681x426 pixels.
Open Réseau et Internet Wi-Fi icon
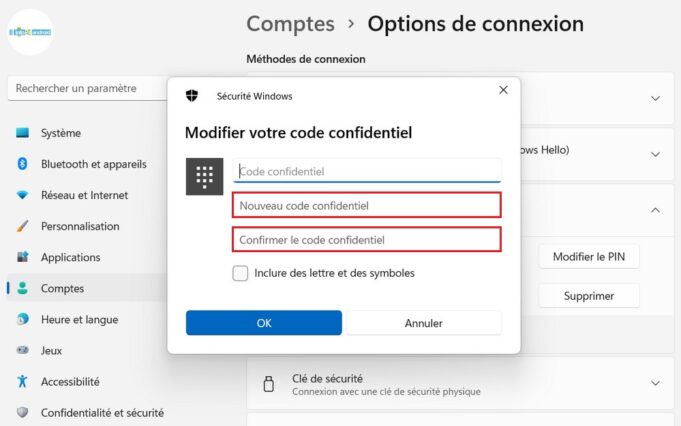22,195
